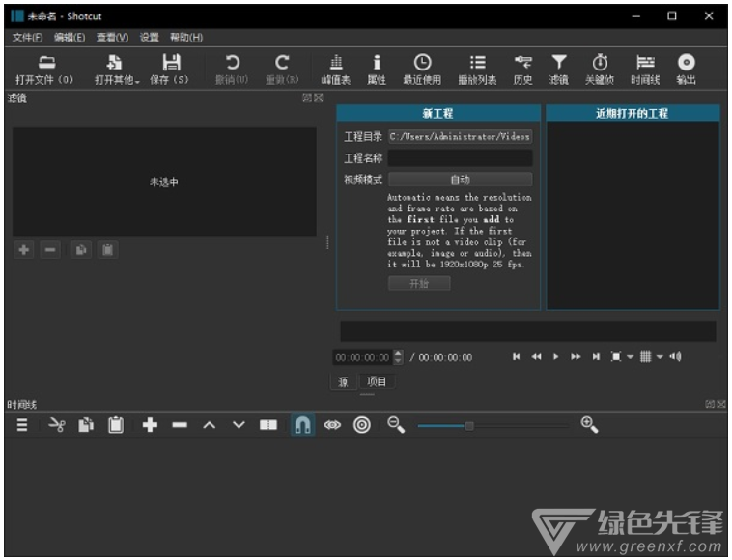
Task: Open the 'Open Other' toolbar dropdown
Action: (117, 70)
